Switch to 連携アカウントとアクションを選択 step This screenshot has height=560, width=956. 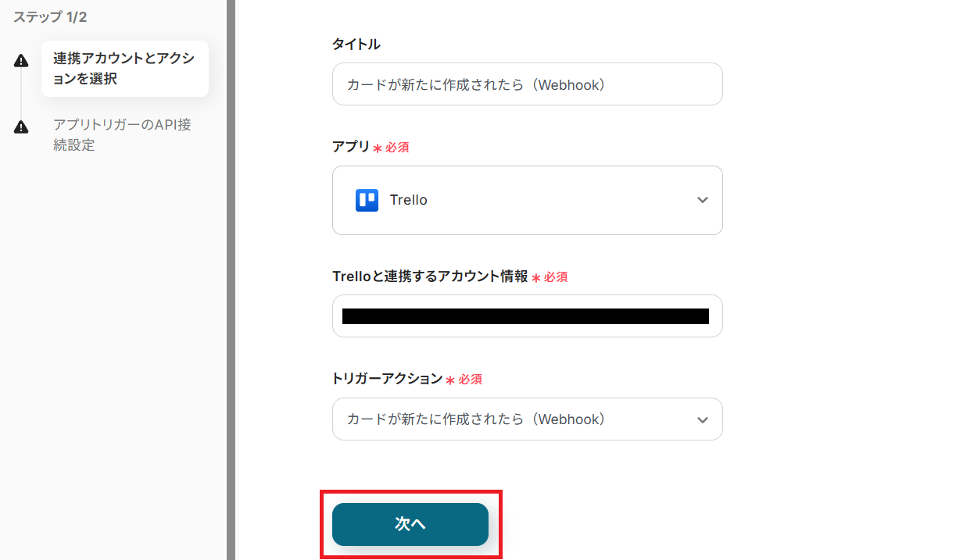(x=124, y=69)
